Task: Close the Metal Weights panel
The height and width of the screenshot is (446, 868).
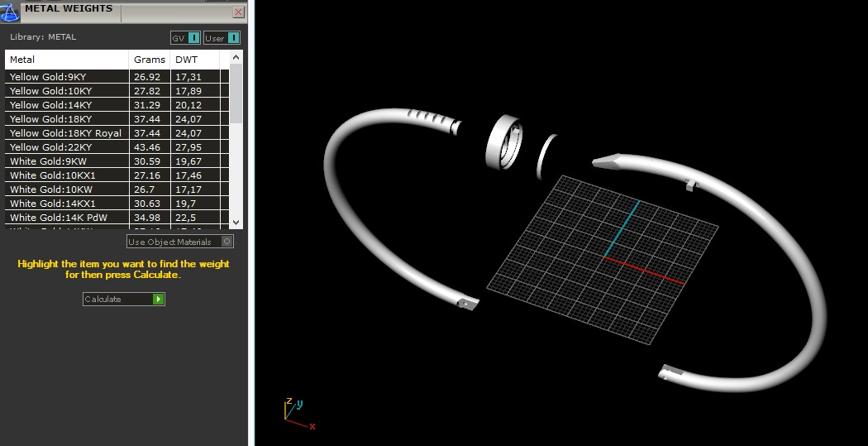Action: coord(239,12)
